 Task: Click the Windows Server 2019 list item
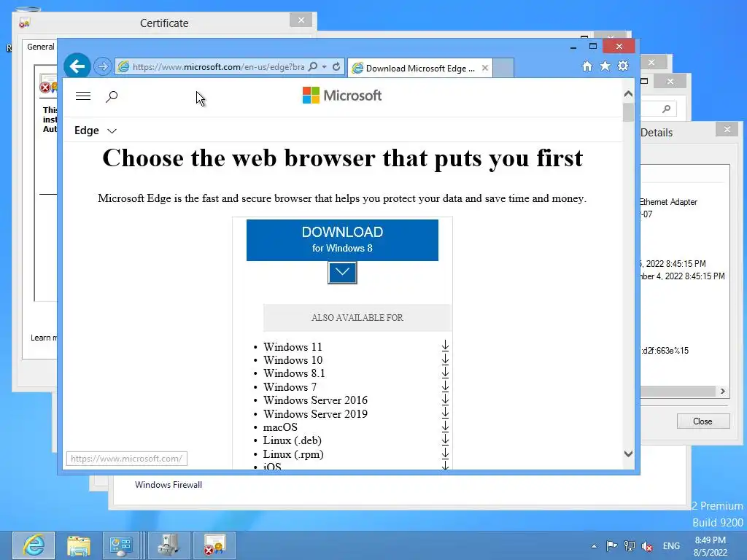(315, 413)
